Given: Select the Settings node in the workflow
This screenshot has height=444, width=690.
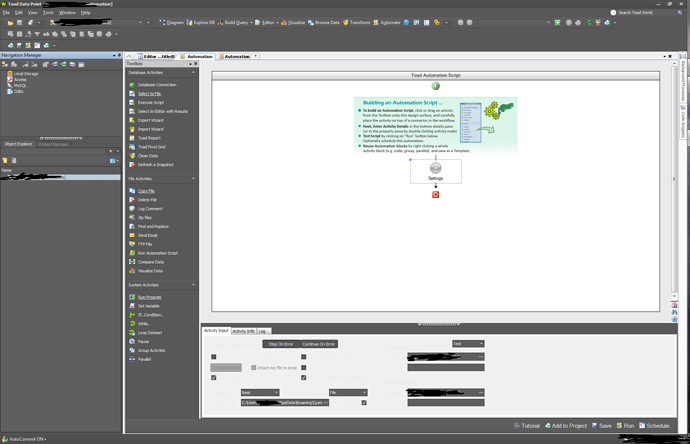Looking at the screenshot, I should tap(436, 171).
